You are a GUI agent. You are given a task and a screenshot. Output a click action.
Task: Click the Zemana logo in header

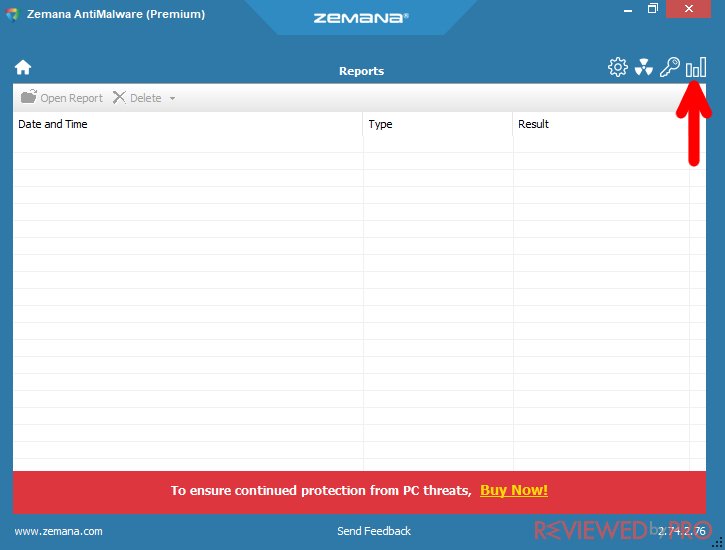click(361, 18)
